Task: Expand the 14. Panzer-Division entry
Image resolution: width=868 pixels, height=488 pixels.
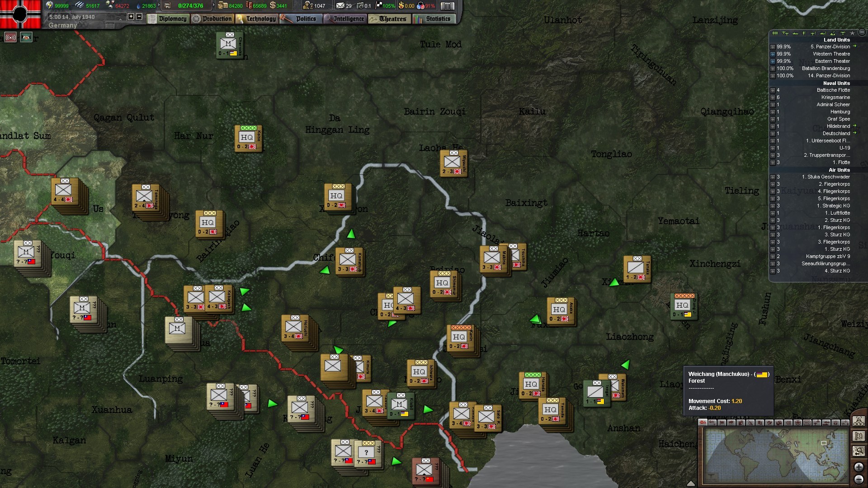Action: click(x=773, y=75)
